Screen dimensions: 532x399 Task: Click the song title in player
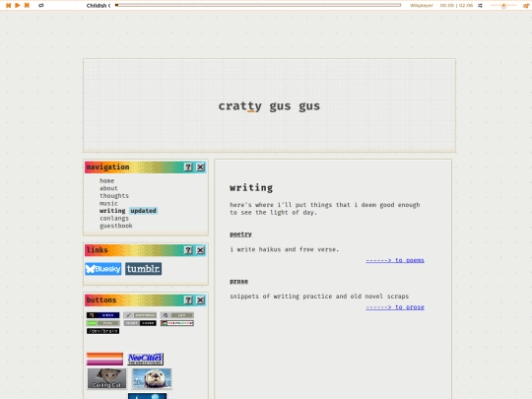coord(99,6)
